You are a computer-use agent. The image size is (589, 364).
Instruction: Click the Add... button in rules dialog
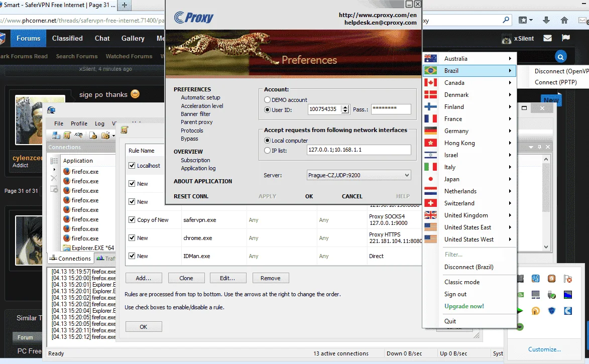click(144, 278)
